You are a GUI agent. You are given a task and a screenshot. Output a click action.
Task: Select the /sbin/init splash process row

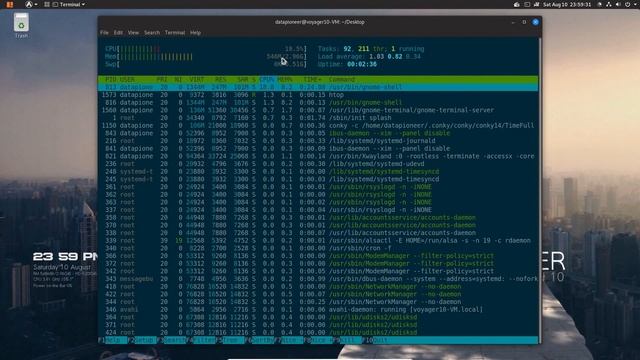pyautogui.click(x=318, y=118)
